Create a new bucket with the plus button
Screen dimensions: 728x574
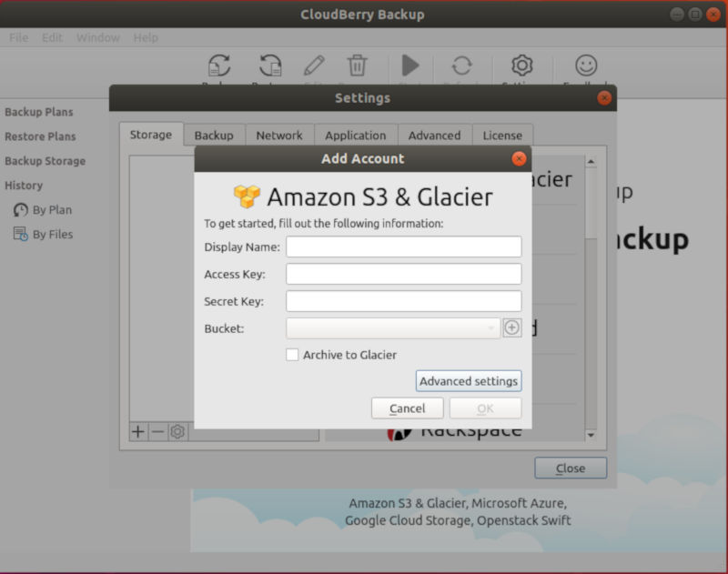[511, 327]
